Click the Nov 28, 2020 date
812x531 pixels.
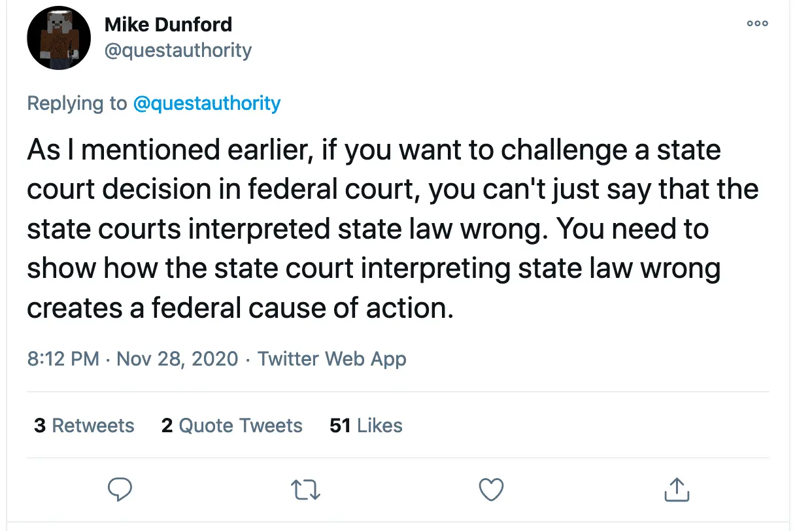177,358
